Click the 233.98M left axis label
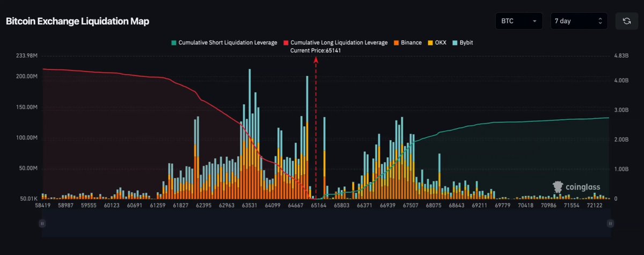Viewport: 644px width, 255px height. [x=26, y=55]
